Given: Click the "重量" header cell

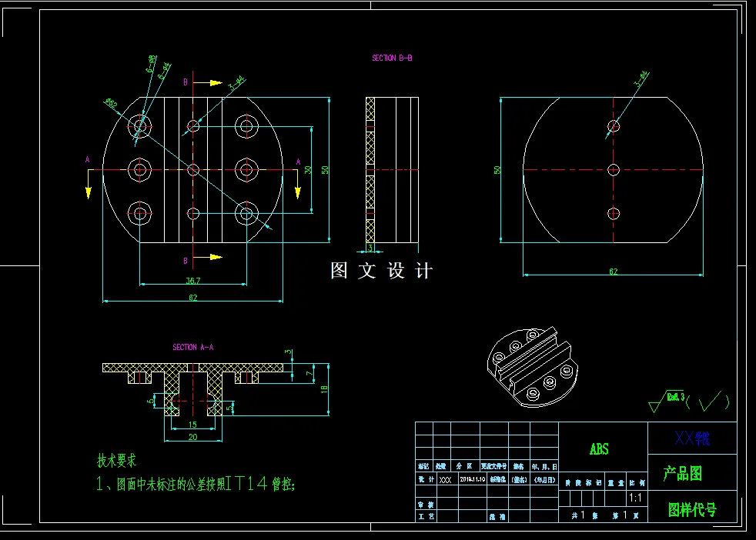Looking at the screenshot, I should pyautogui.click(x=616, y=482).
